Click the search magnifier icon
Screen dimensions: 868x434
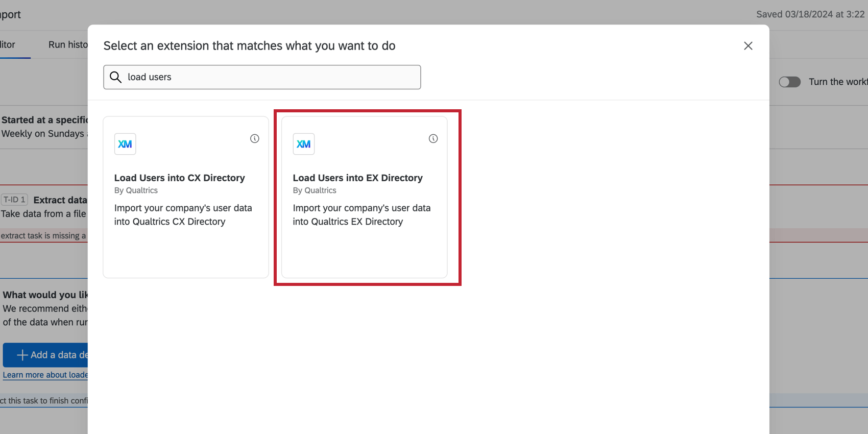[x=116, y=77]
